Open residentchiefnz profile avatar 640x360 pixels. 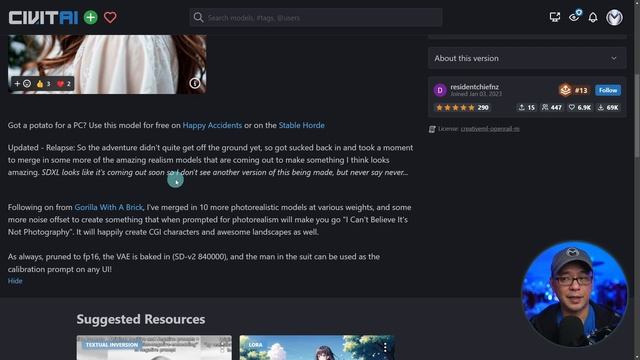(x=440, y=90)
